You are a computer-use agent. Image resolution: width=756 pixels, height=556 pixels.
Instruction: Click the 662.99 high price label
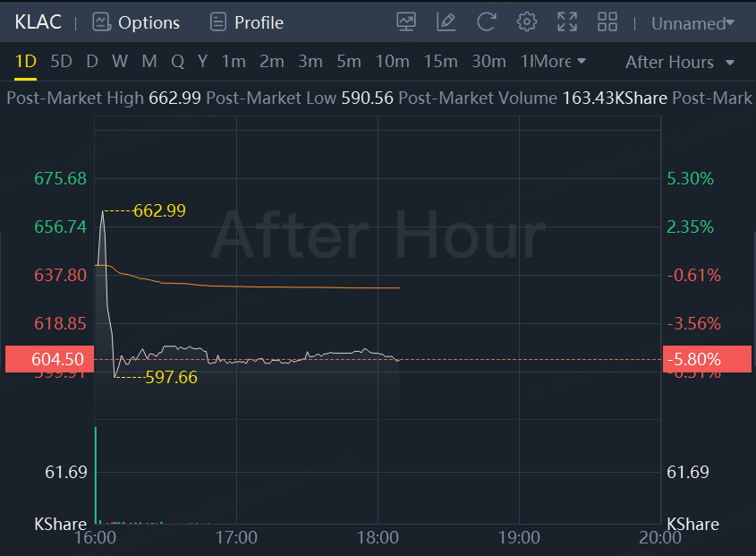pos(159,211)
